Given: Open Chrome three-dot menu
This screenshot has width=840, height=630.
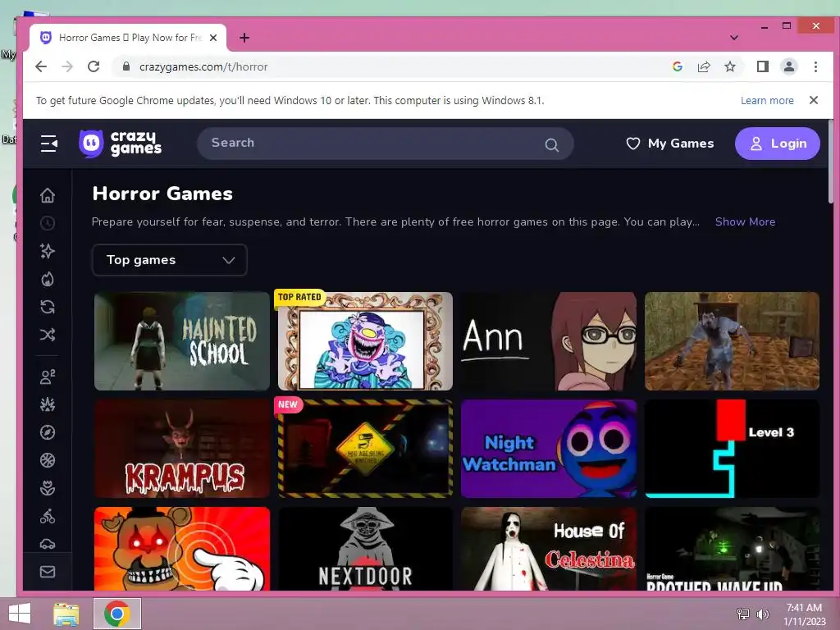Looking at the screenshot, I should (x=815, y=66).
